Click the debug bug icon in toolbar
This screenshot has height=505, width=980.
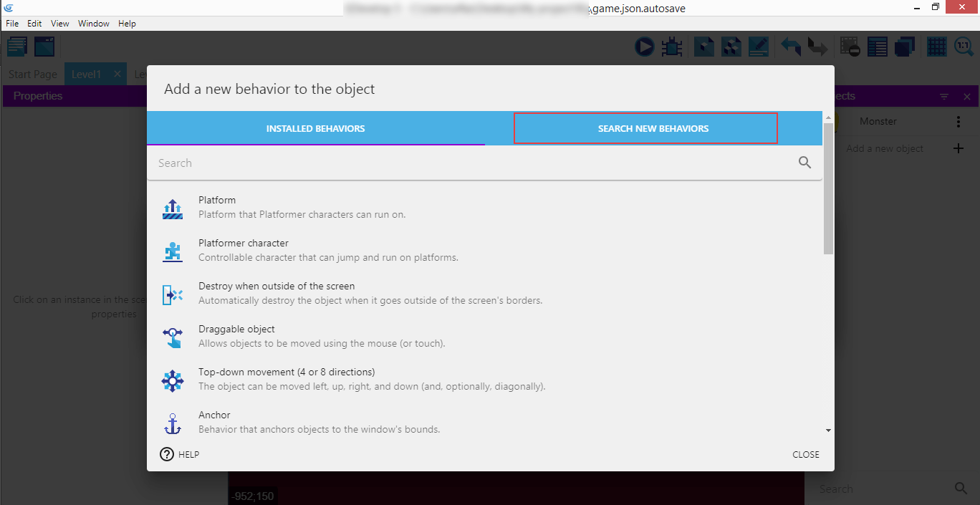point(671,47)
